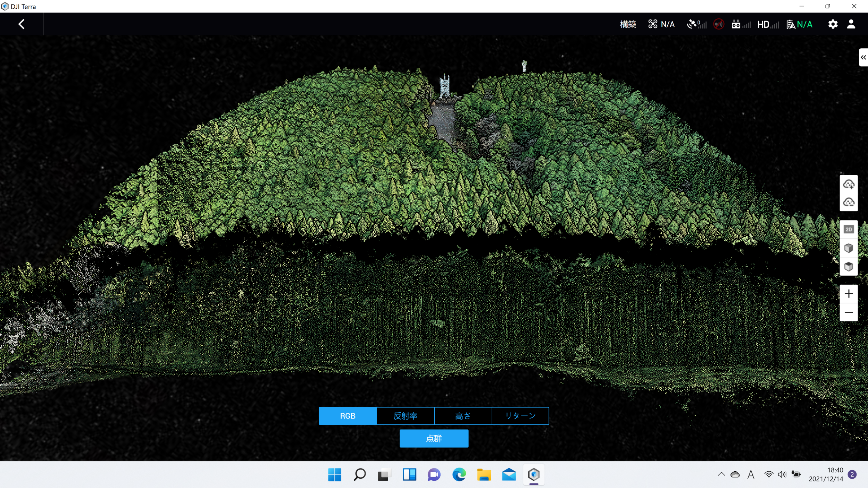Image resolution: width=868 pixels, height=488 pixels.
Task: Click the 点群 point cloud button
Action: coord(434,438)
